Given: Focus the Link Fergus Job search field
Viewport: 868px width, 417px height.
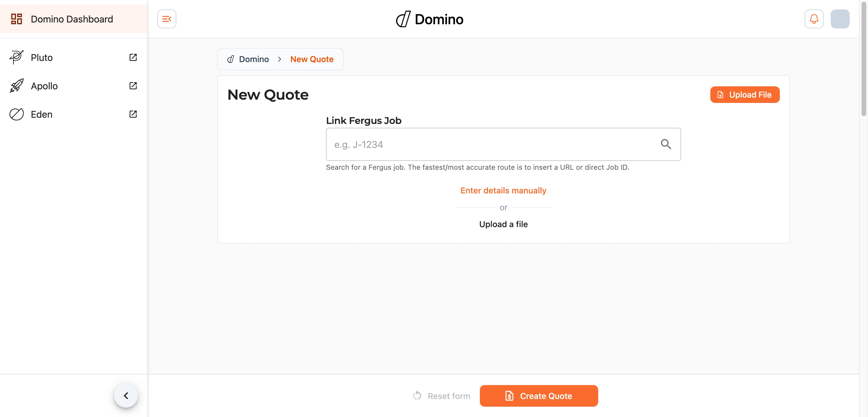Looking at the screenshot, I should (x=503, y=144).
